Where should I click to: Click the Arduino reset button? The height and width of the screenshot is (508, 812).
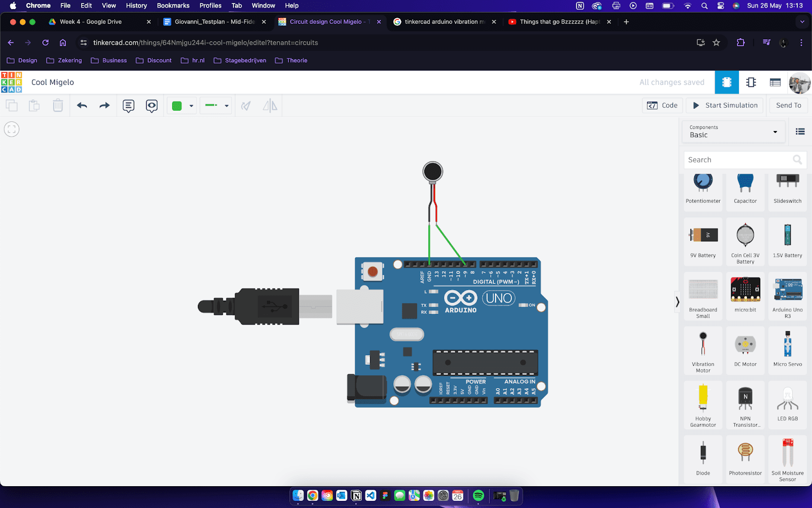click(x=373, y=272)
